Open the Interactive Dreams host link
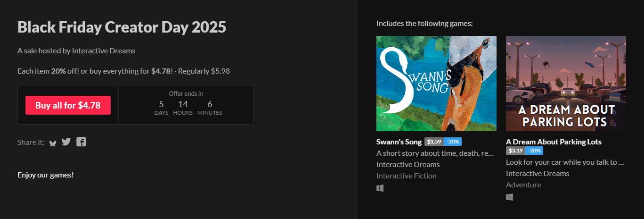 [x=104, y=51]
